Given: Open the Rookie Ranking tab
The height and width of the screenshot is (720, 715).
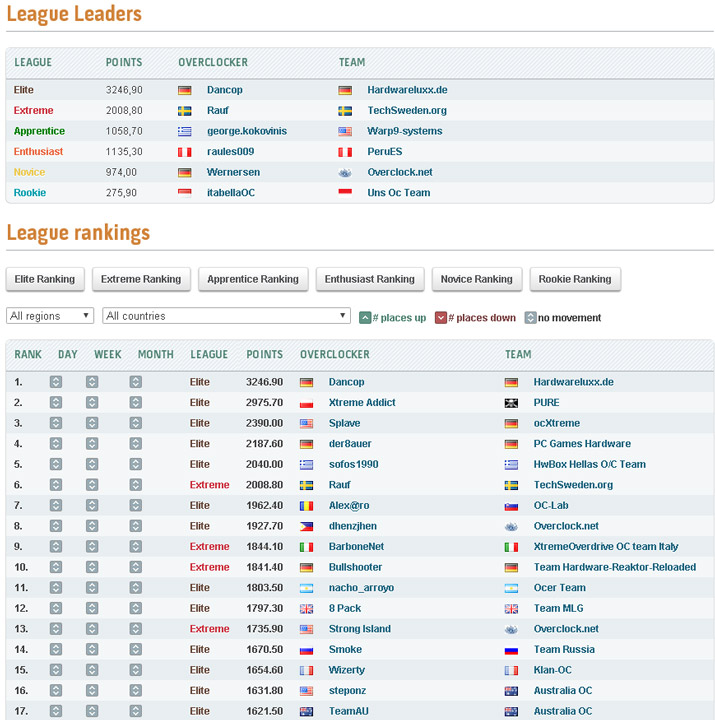Looking at the screenshot, I should (x=574, y=279).
